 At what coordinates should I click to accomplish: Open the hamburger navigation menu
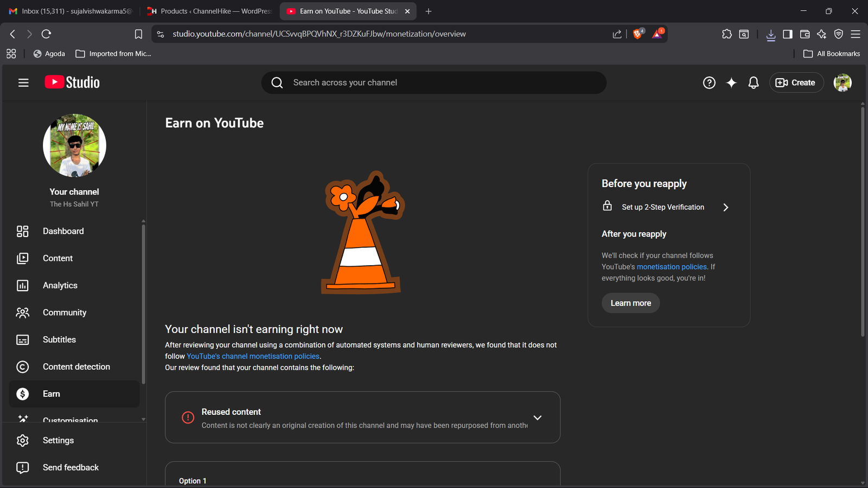tap(23, 82)
